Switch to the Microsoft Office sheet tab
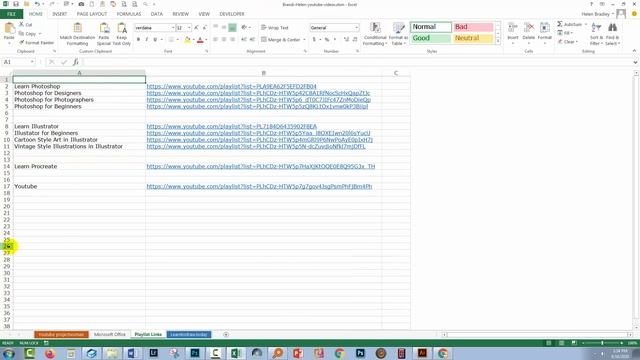This screenshot has height=360, width=640. click(x=110, y=334)
